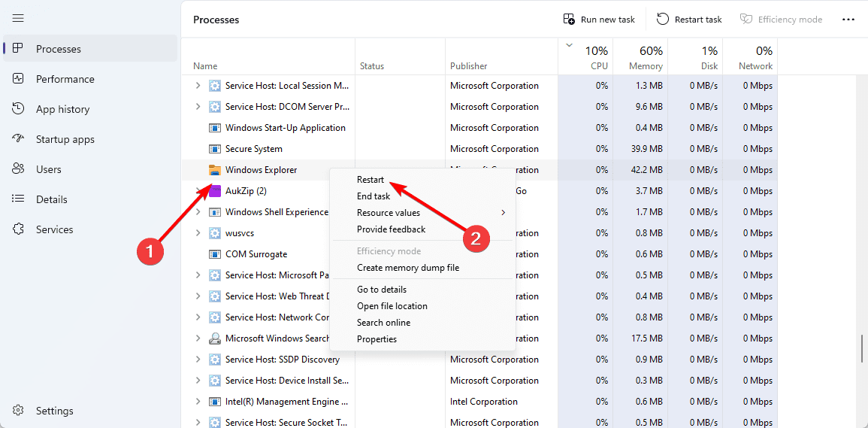Expand Service Host: Local Session Manager row

tap(198, 86)
